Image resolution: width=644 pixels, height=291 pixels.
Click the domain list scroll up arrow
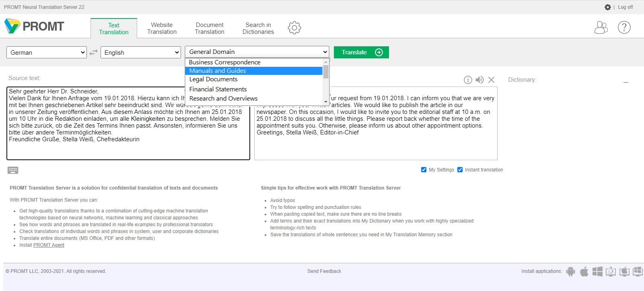click(326, 62)
